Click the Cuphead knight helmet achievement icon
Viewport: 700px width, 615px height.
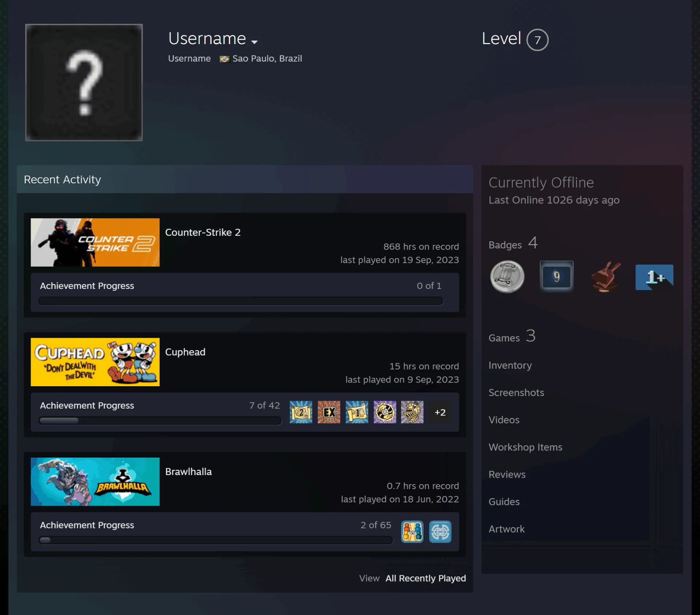[x=412, y=412]
